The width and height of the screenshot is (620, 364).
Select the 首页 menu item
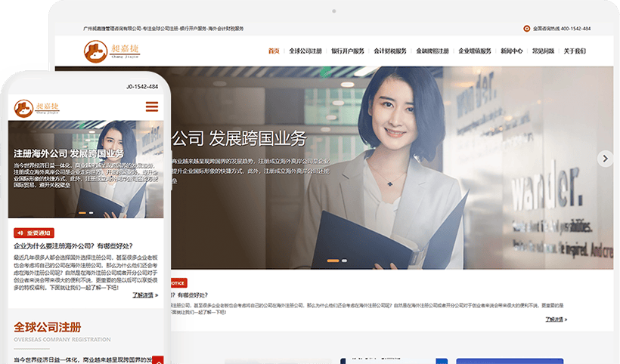tap(274, 51)
